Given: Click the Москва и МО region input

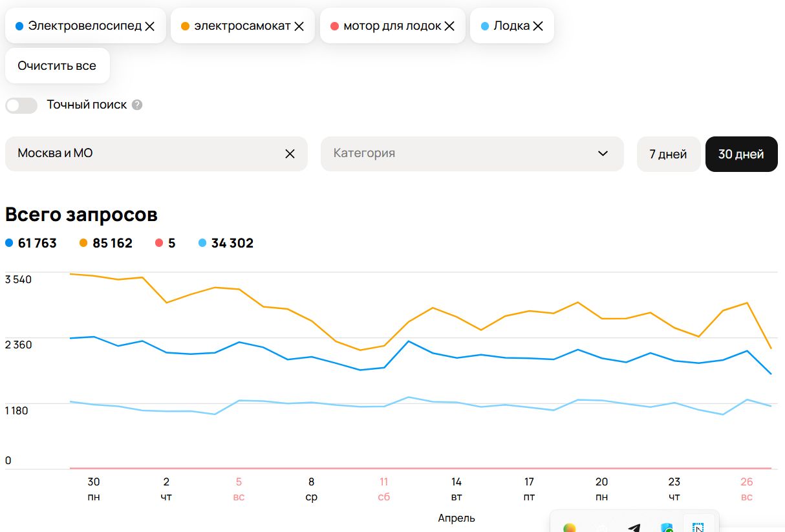Looking at the screenshot, I should click(142, 154).
